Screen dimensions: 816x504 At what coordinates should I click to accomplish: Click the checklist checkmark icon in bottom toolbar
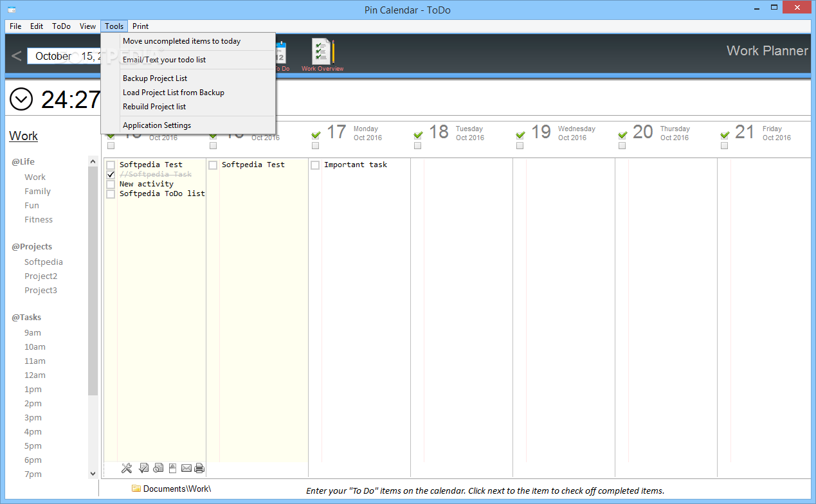[144, 468]
